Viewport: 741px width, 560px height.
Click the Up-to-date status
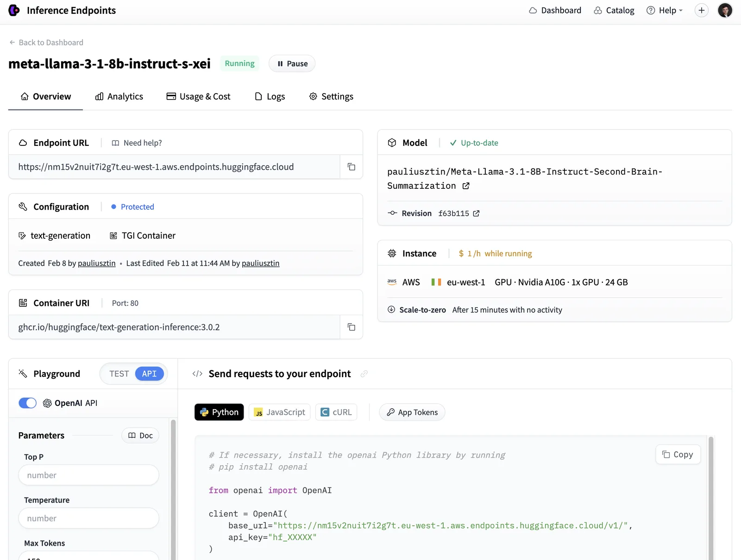point(474,143)
